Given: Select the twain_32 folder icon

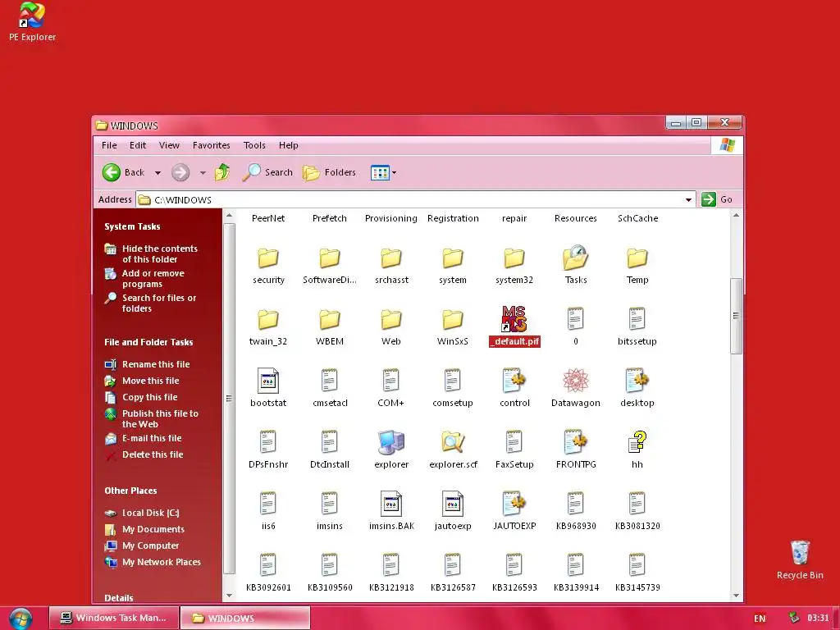Looking at the screenshot, I should coord(268,319).
